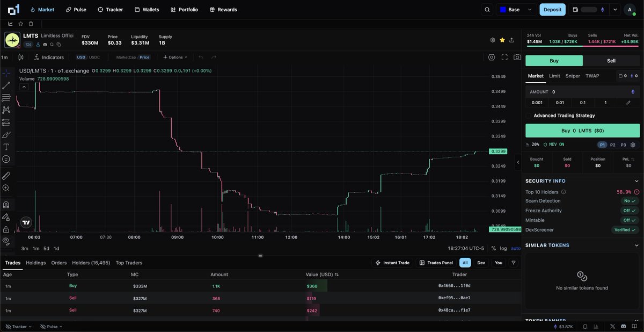Open chart settings via the gear icon
Image resolution: width=644 pixels, height=332 pixels.
(492, 57)
